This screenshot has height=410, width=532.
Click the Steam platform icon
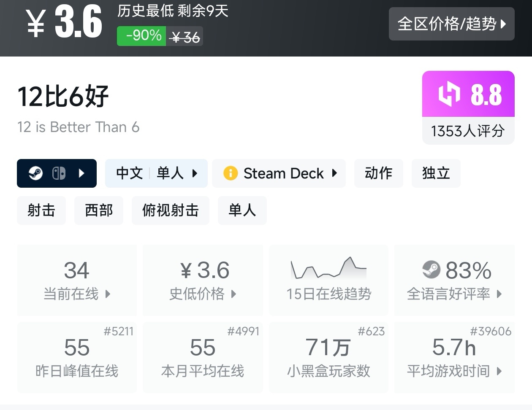point(36,173)
